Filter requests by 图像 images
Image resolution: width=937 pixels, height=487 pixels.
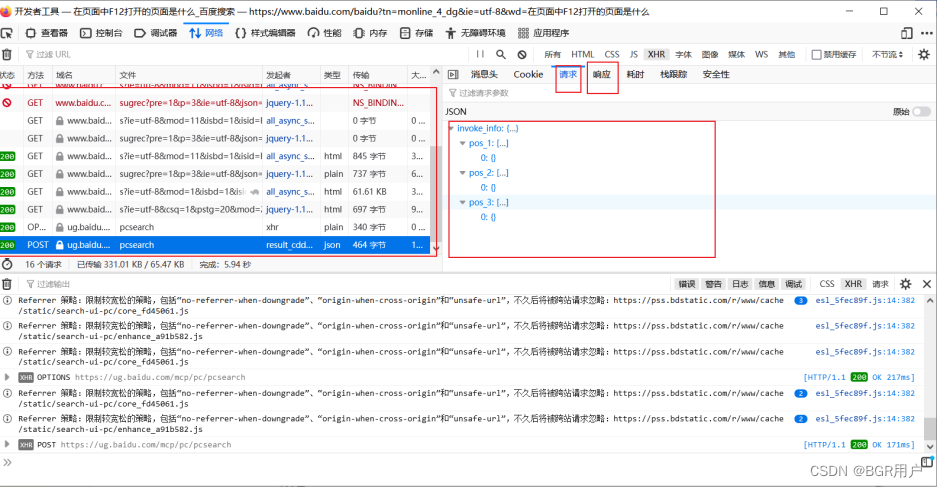710,54
